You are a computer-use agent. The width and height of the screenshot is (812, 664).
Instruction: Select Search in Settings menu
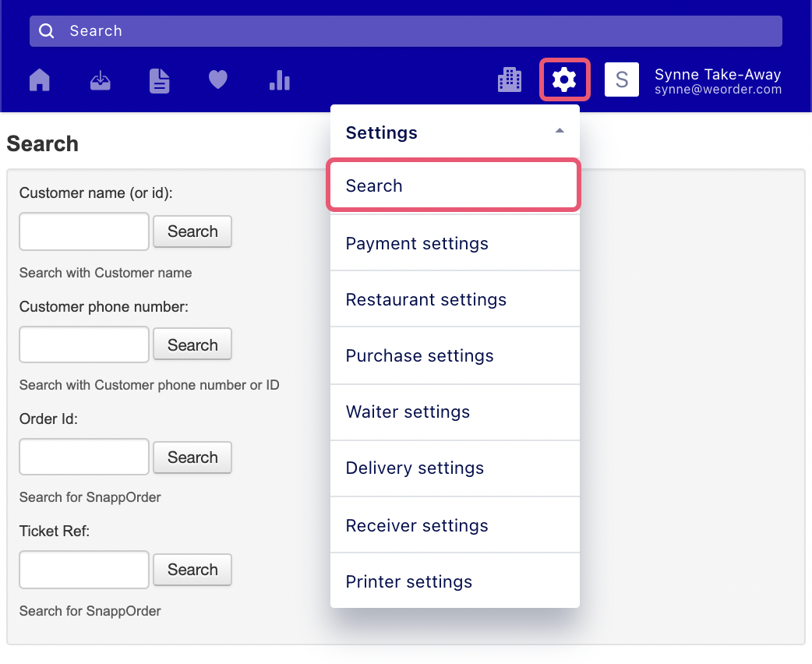tap(454, 185)
